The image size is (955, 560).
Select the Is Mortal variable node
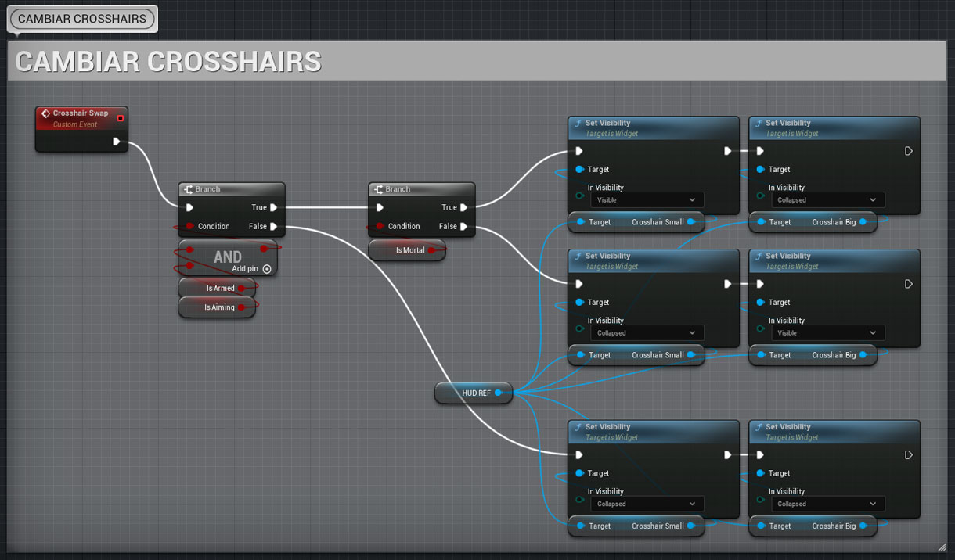point(407,250)
